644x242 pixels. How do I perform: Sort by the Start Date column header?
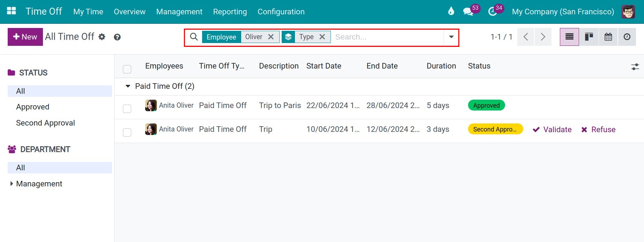(x=324, y=66)
